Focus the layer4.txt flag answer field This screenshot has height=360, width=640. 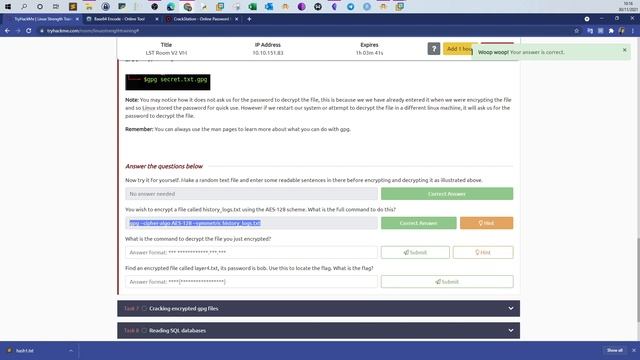(x=251, y=282)
